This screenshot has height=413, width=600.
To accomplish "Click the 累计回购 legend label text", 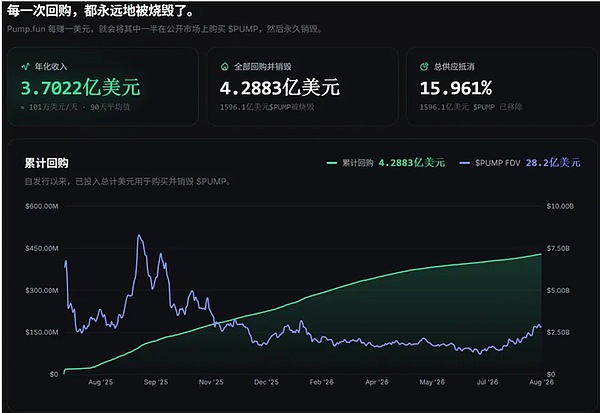I will (357, 163).
